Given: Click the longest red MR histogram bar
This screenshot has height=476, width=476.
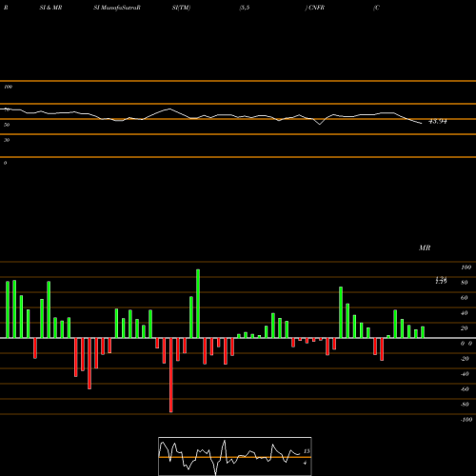Looking at the screenshot, I should (x=171, y=375).
